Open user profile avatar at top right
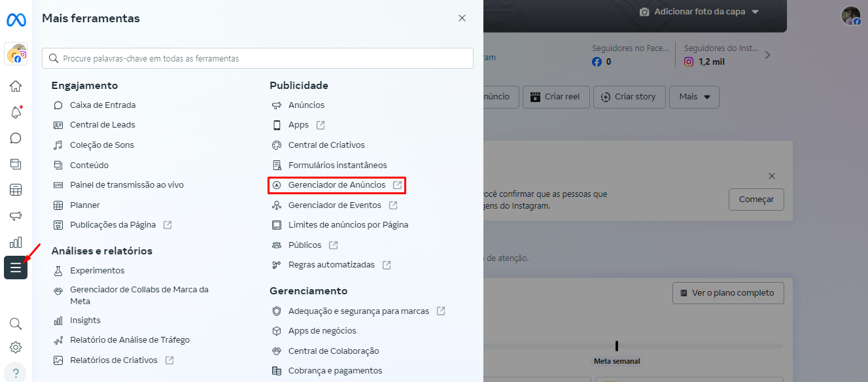 click(x=851, y=16)
